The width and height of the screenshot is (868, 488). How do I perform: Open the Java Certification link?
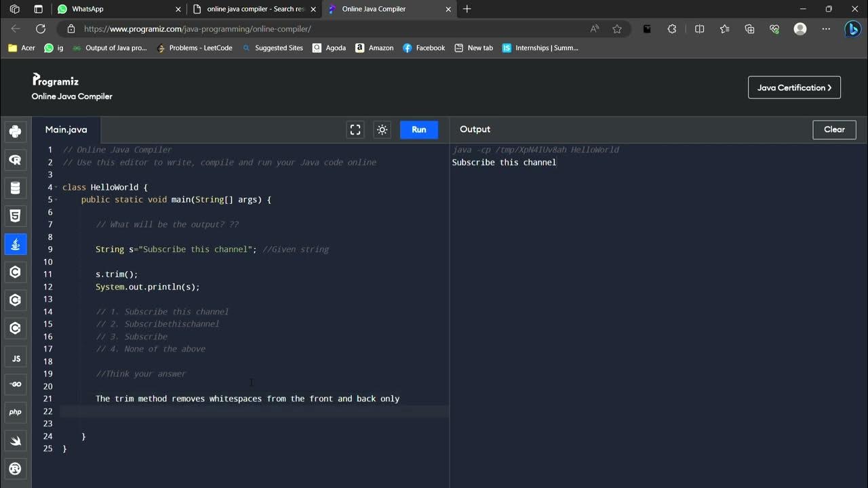(x=794, y=87)
